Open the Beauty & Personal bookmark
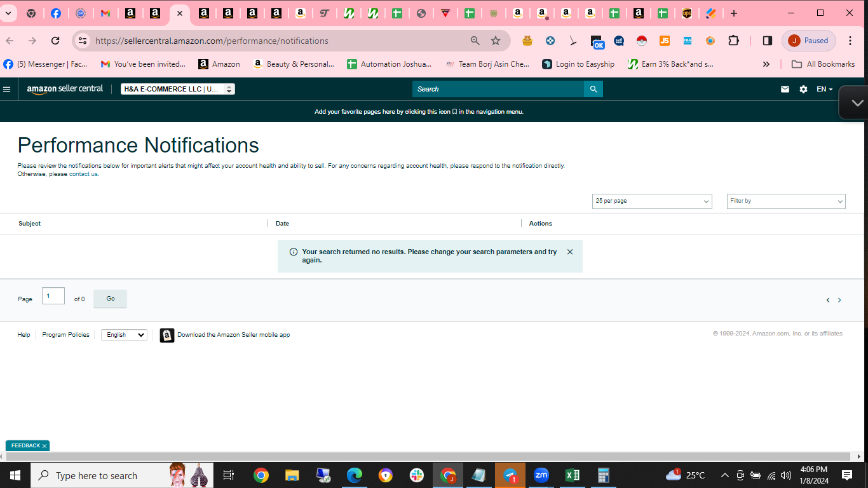The image size is (868, 488). [x=294, y=64]
